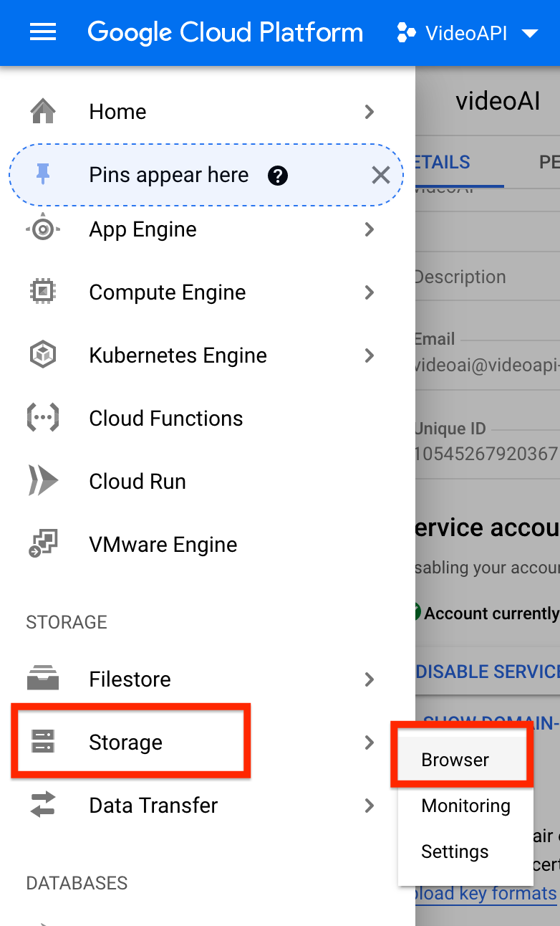Click the Kubernetes Engine icon
This screenshot has width=560, height=926.
coord(43,355)
